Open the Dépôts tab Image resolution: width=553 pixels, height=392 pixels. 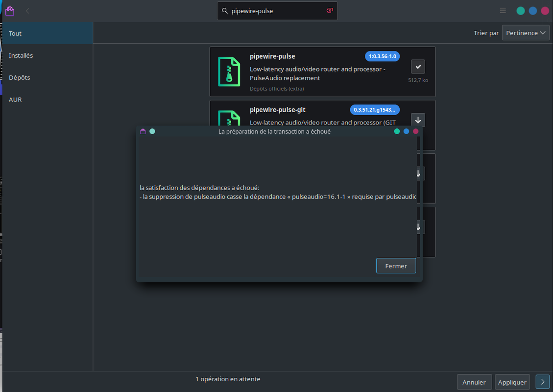(x=48, y=77)
